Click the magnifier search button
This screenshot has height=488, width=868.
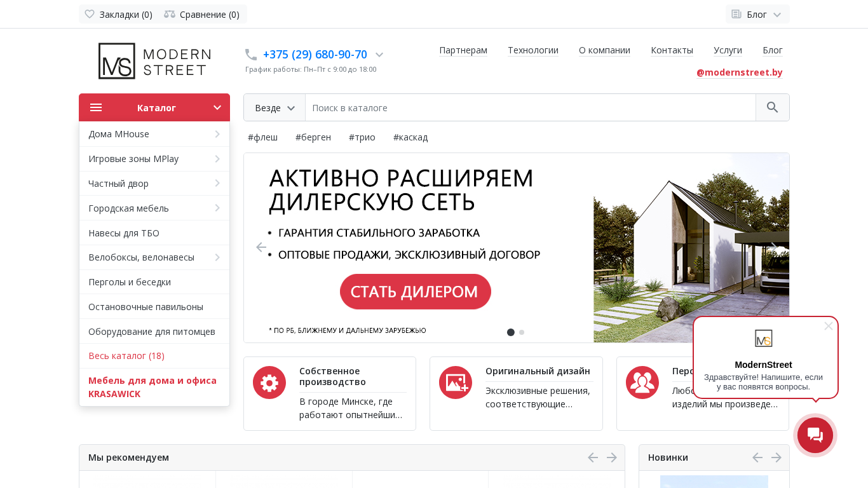(x=773, y=107)
